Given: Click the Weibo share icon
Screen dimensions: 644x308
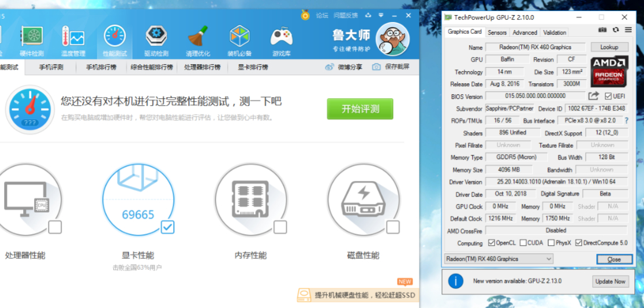Looking at the screenshot, I should tap(330, 67).
